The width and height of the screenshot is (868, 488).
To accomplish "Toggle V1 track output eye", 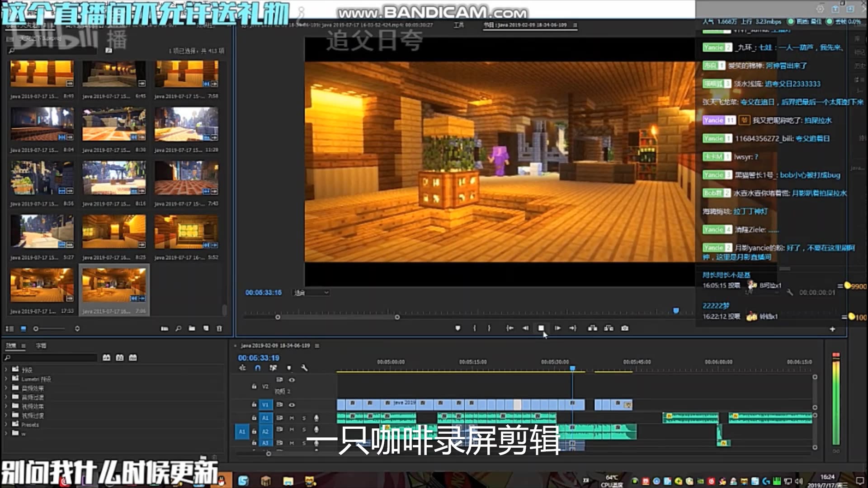I will (292, 405).
